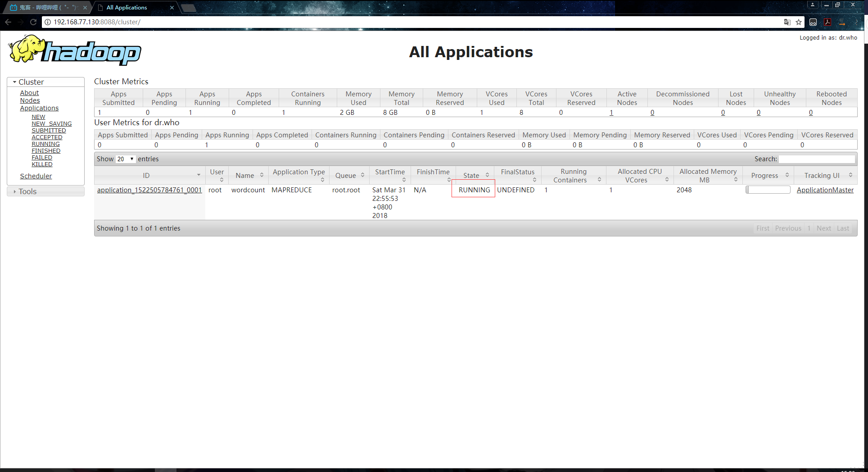Viewport: 868px width, 472px height.
Task: Filter applications by ACCEPTED state
Action: [x=47, y=137]
